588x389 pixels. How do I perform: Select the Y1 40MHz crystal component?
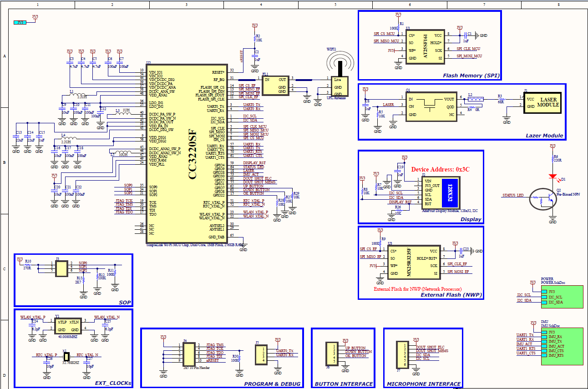68,325
